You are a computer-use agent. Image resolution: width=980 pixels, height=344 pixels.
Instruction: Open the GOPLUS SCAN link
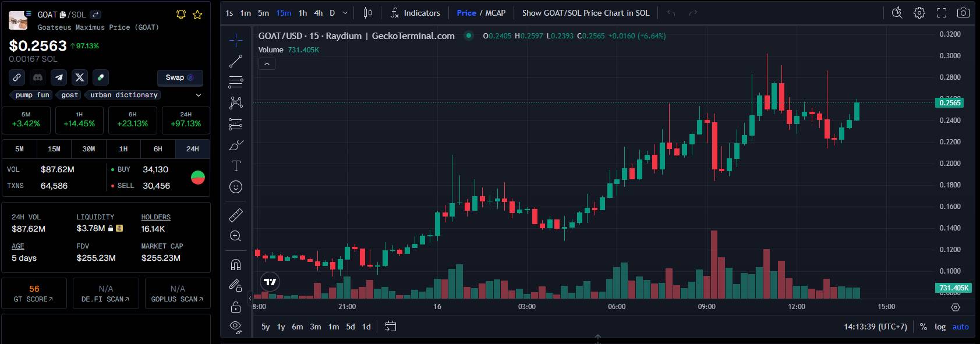(x=178, y=293)
